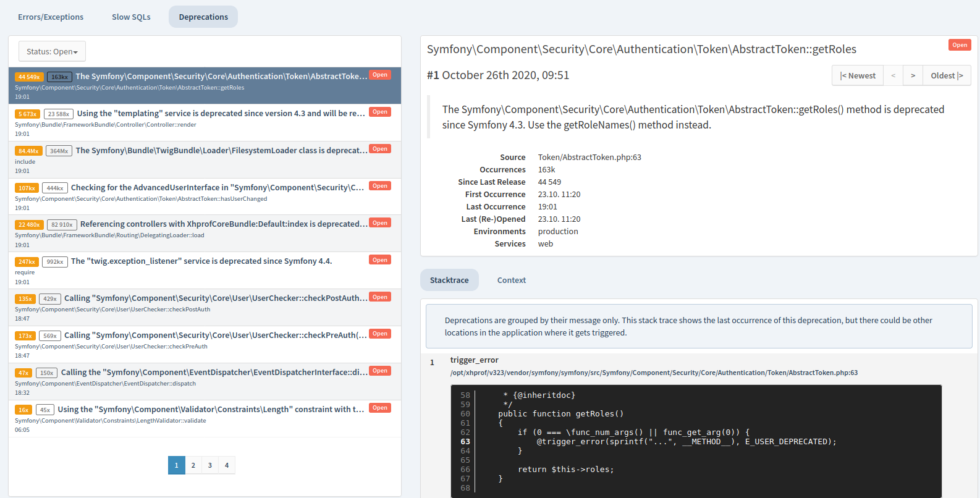980x498 pixels.
Task: Open the UserChecker checkPostAuth deprecation entry
Action: 205,308
